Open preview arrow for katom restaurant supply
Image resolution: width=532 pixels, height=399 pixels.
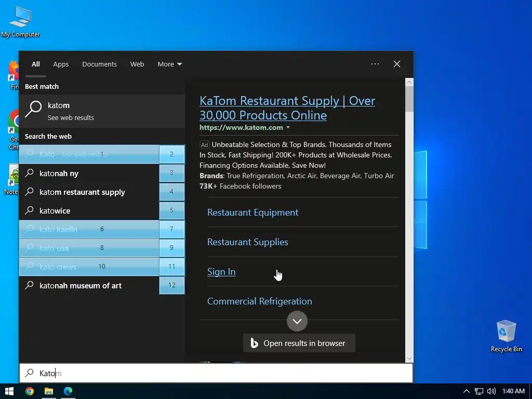pyautogui.click(x=171, y=192)
